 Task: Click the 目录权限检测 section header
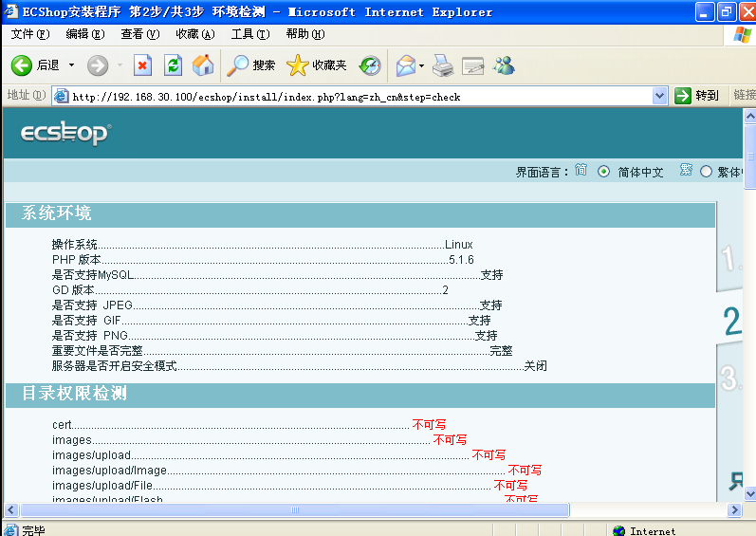[x=360, y=395]
